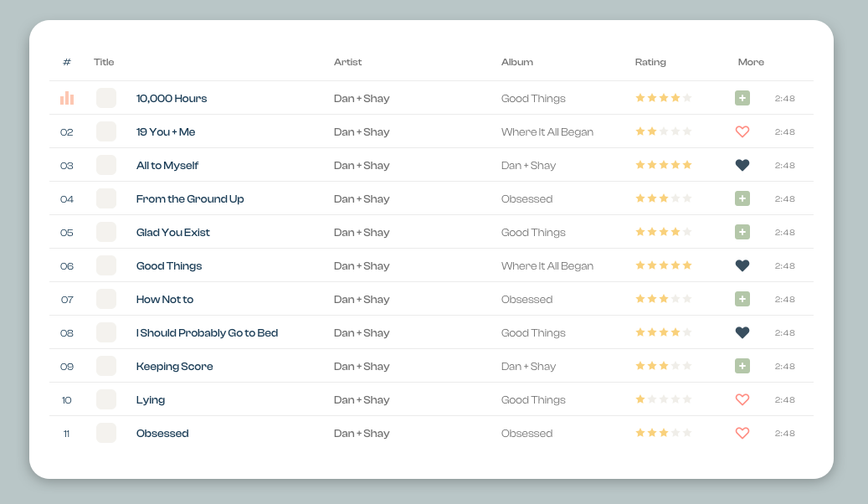This screenshot has height=504, width=868.
Task: Add From the Ground Up via plus
Action: point(742,198)
